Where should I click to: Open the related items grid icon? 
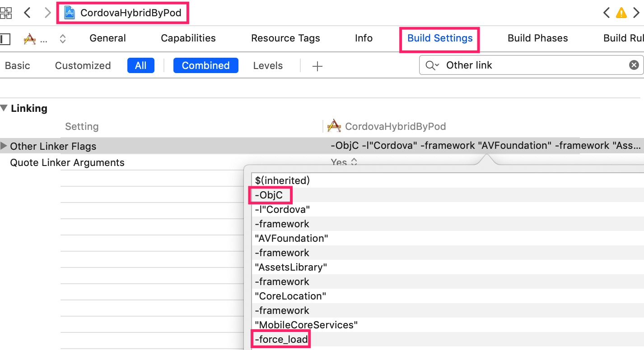[6, 13]
